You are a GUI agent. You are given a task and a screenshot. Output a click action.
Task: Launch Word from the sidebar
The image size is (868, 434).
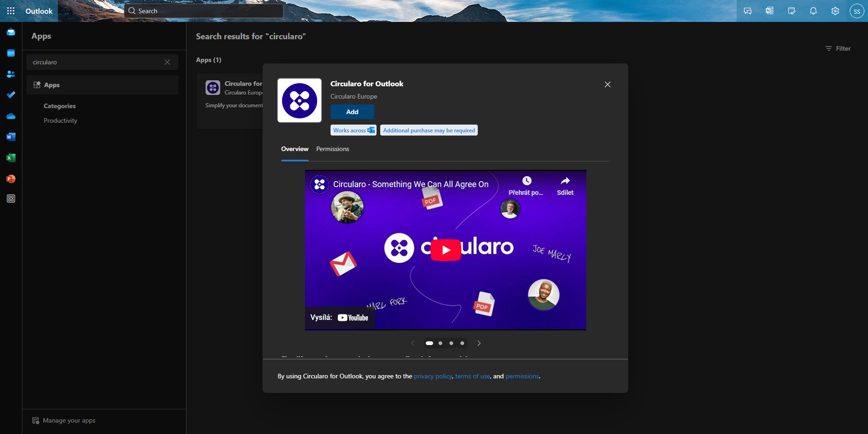(10, 137)
